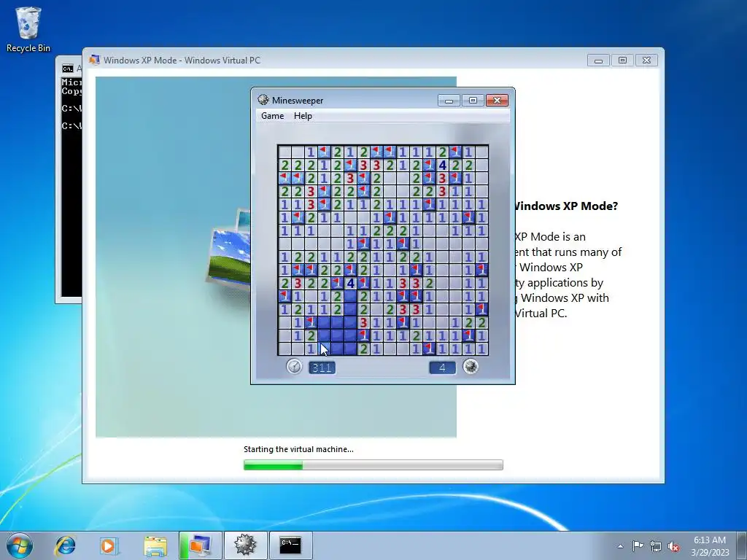Open Windows Media Player from the taskbar
This screenshot has width=747, height=560.
[108, 545]
